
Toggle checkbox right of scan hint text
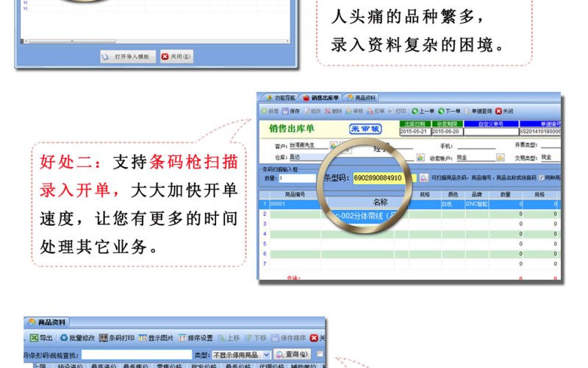[x=541, y=177]
